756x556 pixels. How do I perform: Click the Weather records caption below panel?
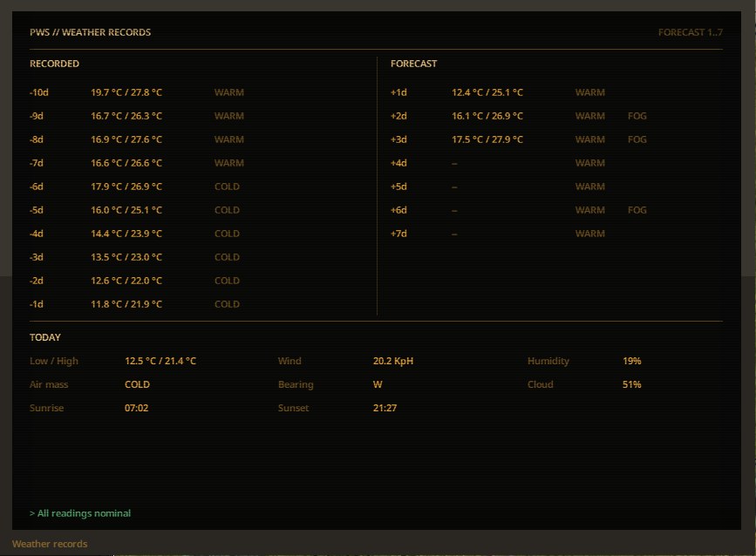pyautogui.click(x=50, y=544)
